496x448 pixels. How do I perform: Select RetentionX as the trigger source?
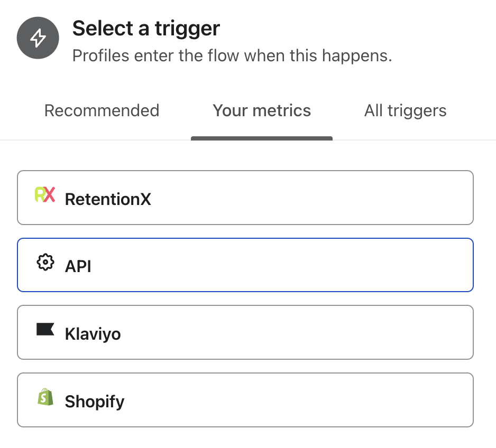tap(245, 197)
